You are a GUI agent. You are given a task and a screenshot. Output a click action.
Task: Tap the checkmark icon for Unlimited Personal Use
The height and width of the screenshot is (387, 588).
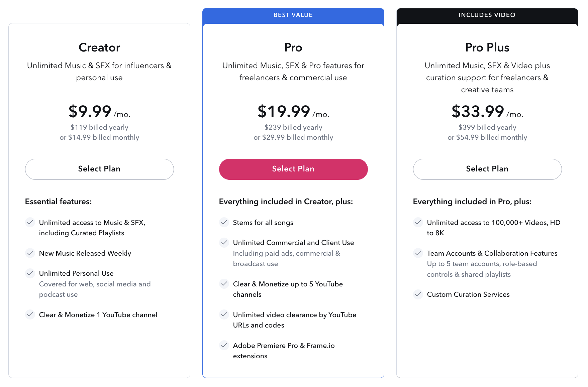tap(30, 273)
